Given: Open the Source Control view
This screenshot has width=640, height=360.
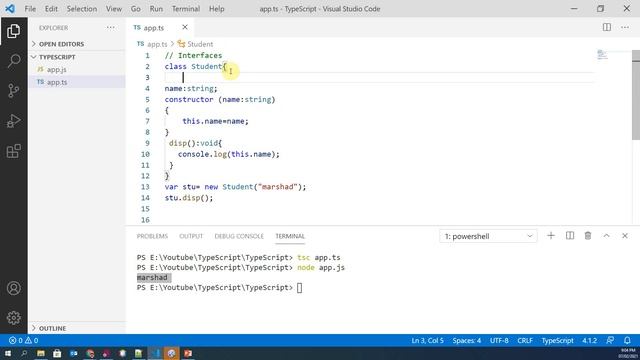Looking at the screenshot, I should tap(13, 91).
